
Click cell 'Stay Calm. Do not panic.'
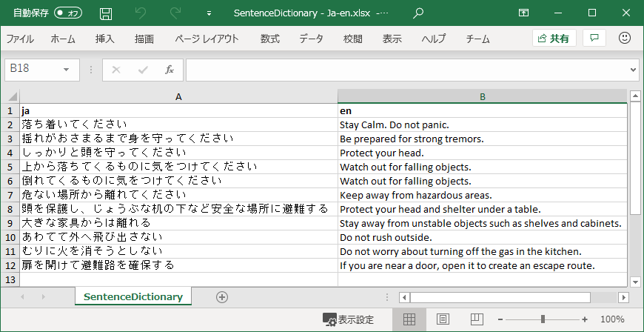[x=483, y=124]
